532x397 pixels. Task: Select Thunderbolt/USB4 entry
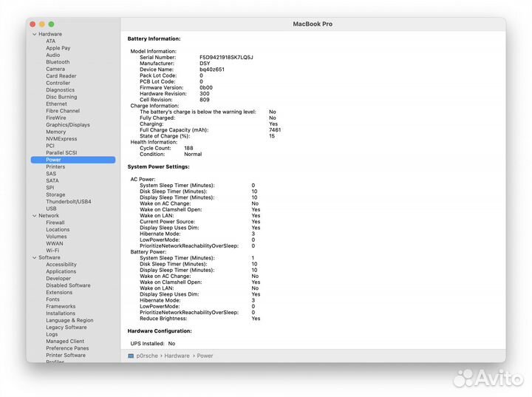click(69, 201)
